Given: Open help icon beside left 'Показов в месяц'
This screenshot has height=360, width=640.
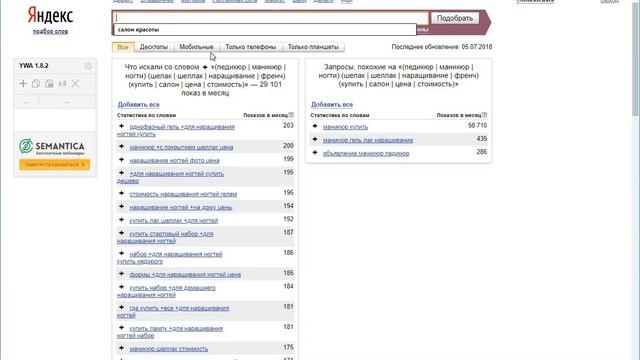Looking at the screenshot, I should (291, 115).
